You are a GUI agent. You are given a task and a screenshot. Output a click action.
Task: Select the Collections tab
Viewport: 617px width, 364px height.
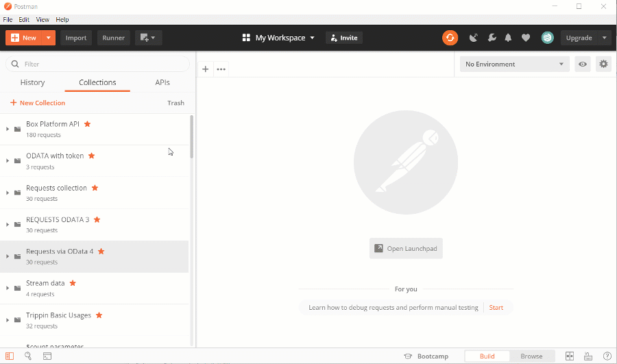(97, 83)
